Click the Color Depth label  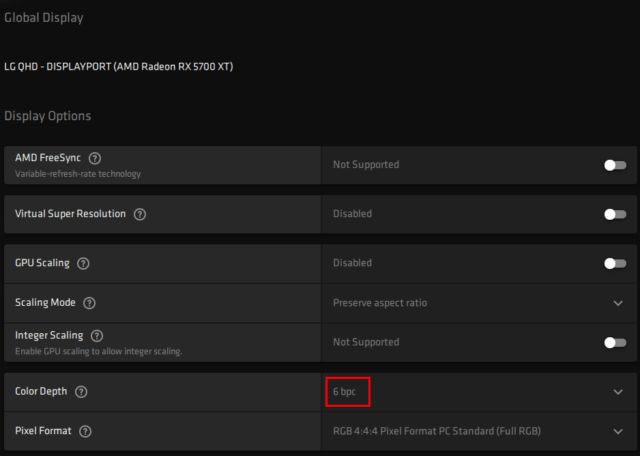coord(41,391)
